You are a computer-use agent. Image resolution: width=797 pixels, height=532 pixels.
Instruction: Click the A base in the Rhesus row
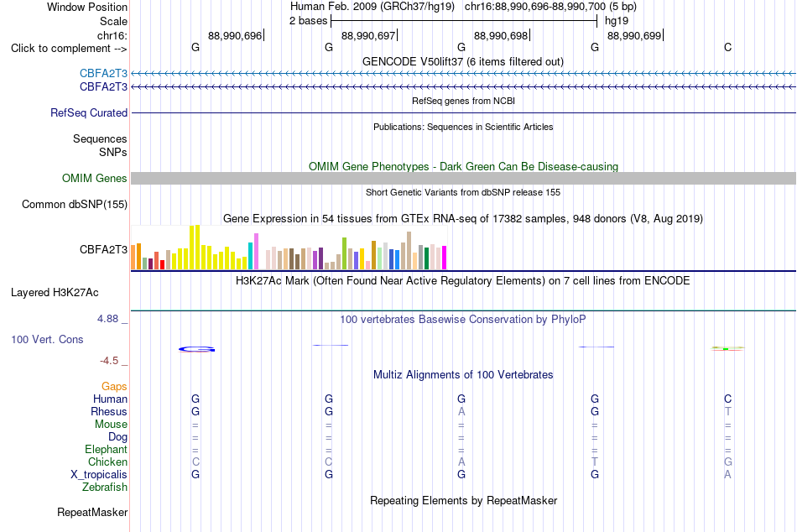pos(461,411)
